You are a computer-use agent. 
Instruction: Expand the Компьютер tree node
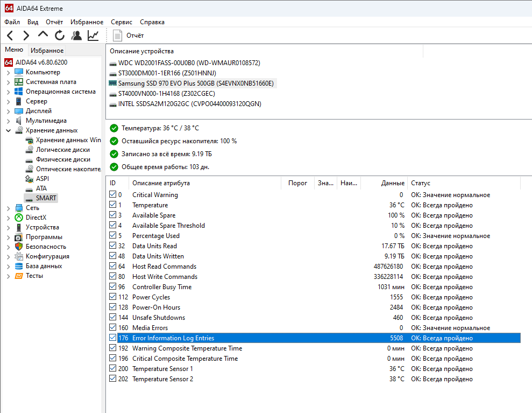click(9, 72)
